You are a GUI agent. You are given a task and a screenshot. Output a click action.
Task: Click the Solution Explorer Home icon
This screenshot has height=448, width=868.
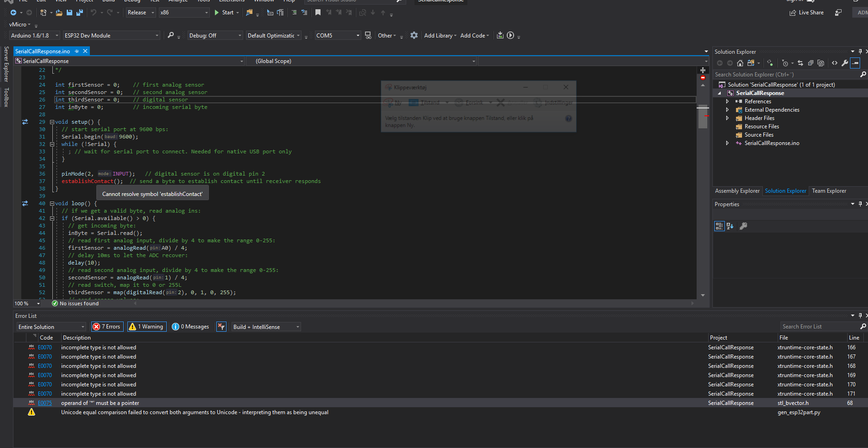[740, 63]
